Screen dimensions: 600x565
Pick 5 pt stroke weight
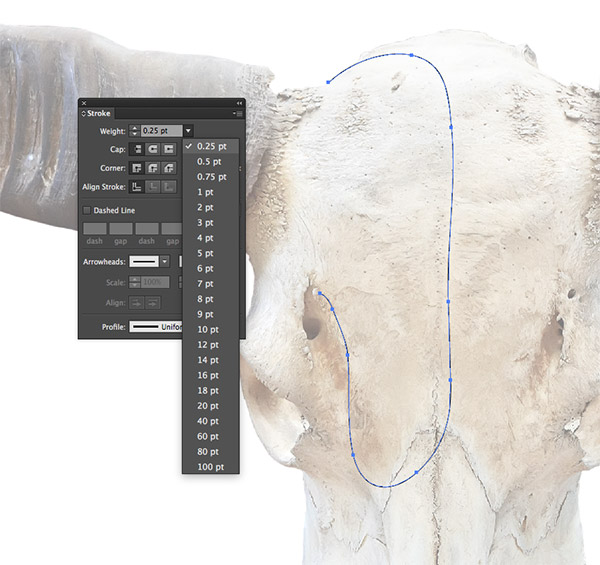[211, 253]
